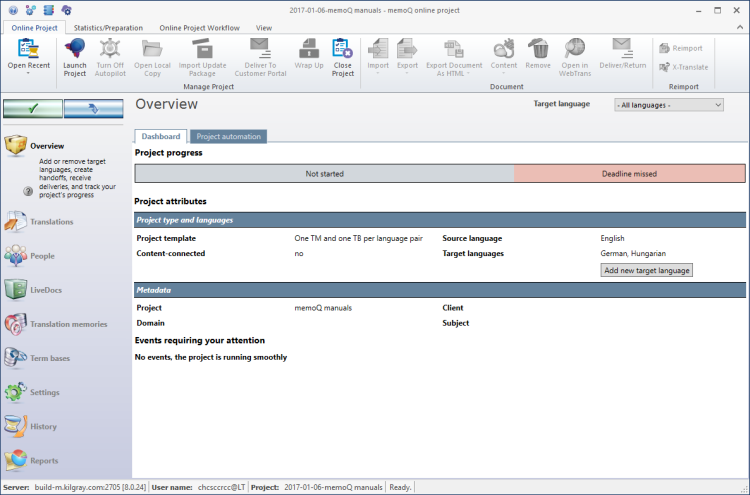
Task: Click the Not started progress segment
Action: coord(324,174)
